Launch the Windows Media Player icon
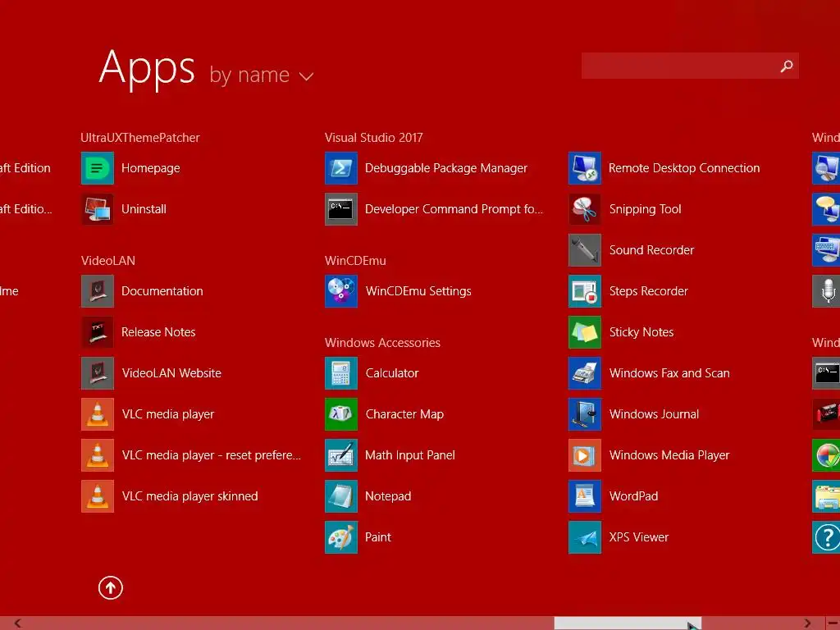 point(585,454)
